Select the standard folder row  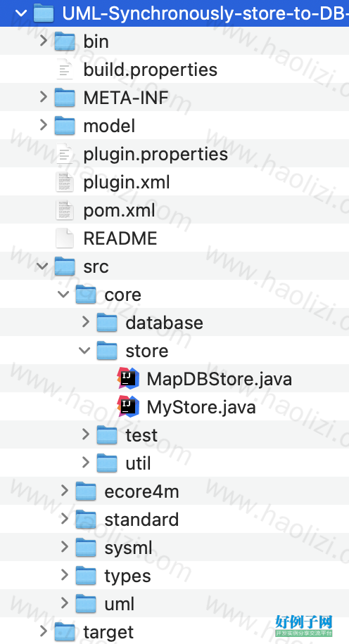[174, 520]
